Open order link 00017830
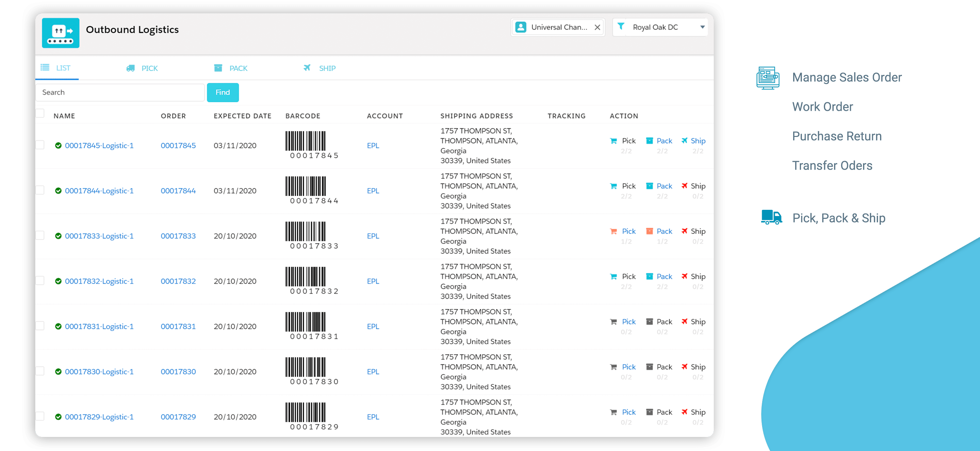 tap(178, 372)
